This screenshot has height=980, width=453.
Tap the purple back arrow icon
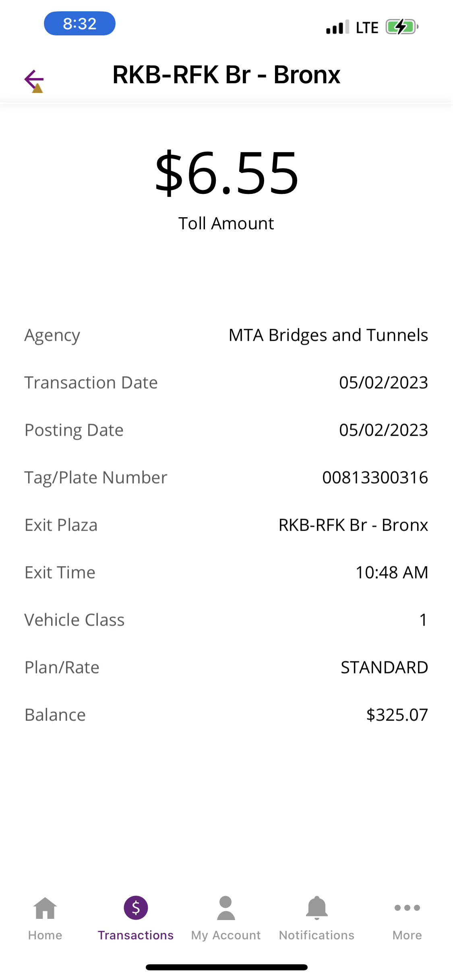[34, 79]
